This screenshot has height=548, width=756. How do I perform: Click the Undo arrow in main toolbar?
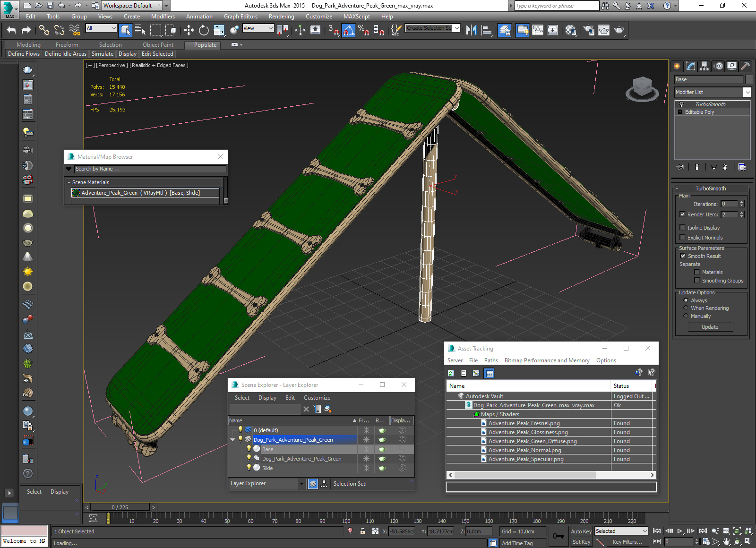[x=11, y=30]
